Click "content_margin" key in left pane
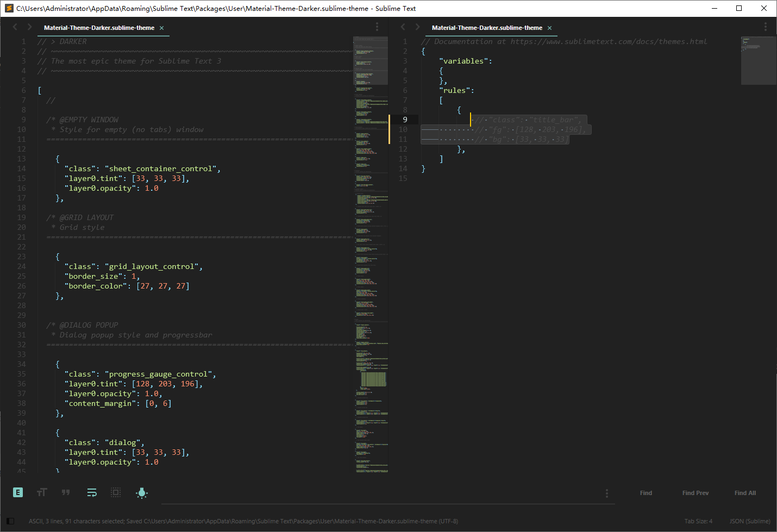 pyautogui.click(x=100, y=403)
